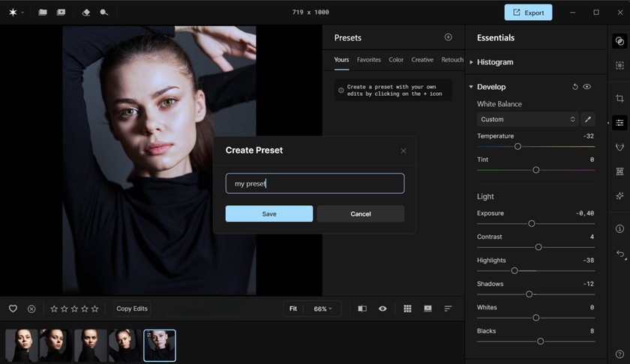Click the Copy Edits button
Image resolution: width=630 pixels, height=364 pixels.
click(132, 309)
